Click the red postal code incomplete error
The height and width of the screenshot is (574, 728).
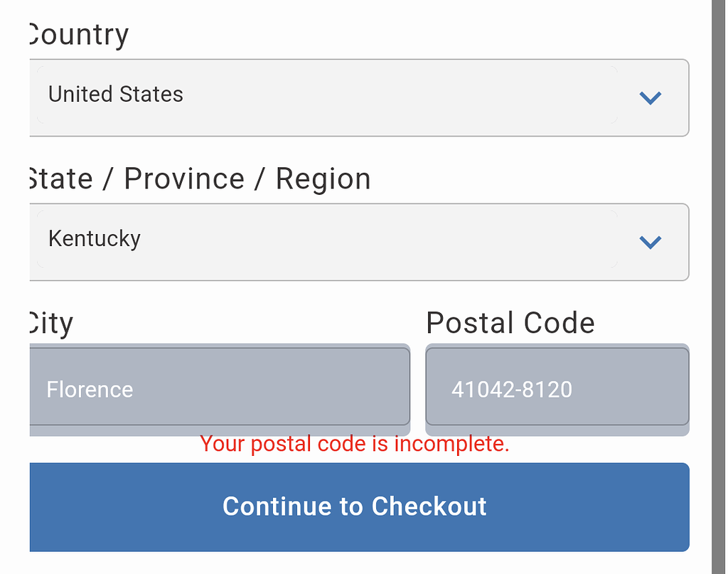pos(355,444)
